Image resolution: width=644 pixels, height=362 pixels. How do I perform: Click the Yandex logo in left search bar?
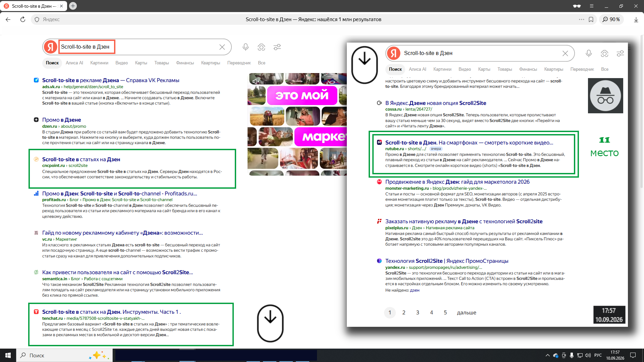tap(51, 47)
